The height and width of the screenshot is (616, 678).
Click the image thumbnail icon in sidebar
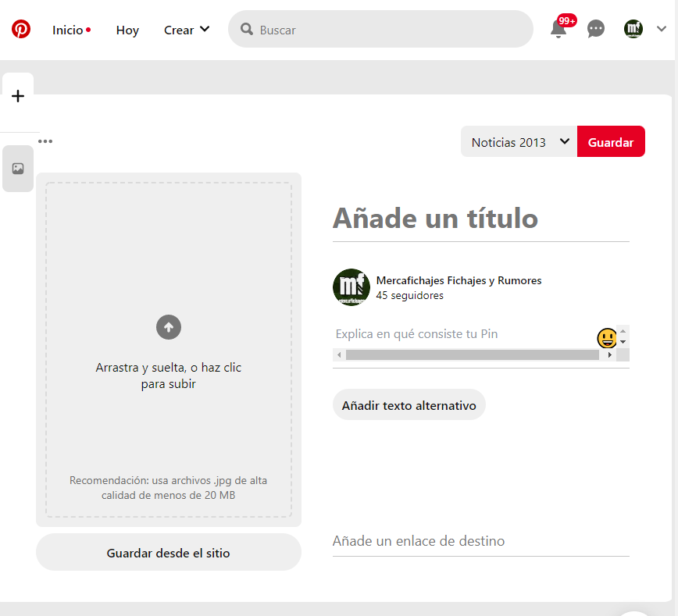pos(18,169)
